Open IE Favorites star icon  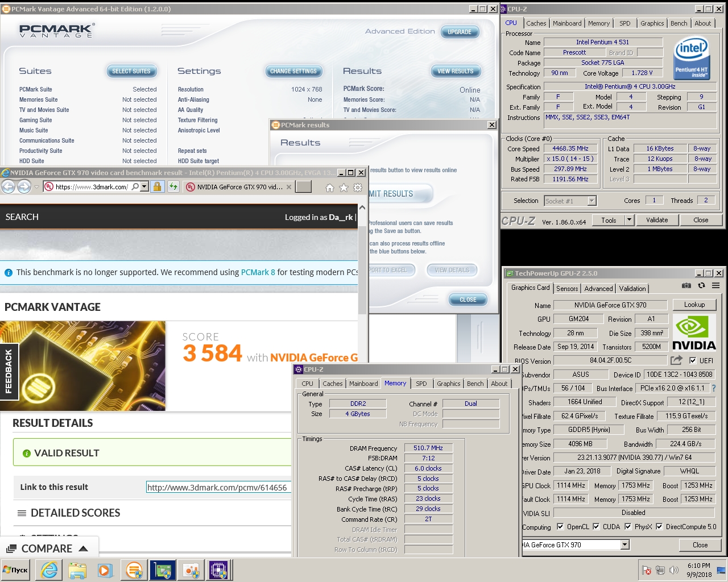click(x=344, y=188)
